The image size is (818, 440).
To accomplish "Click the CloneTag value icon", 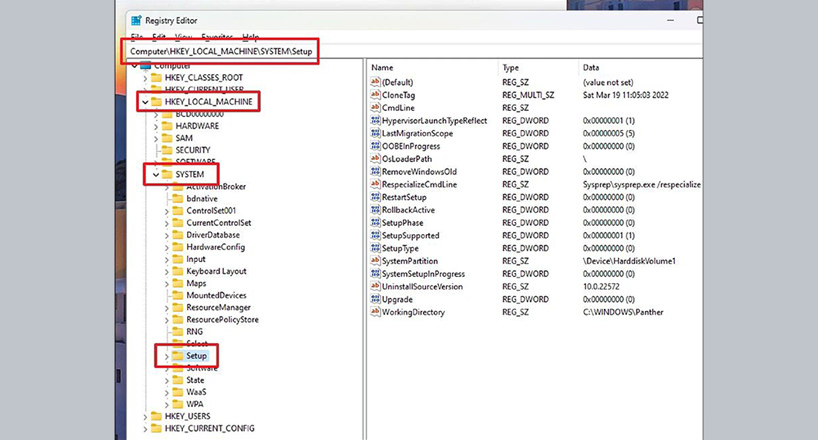I will (x=375, y=94).
